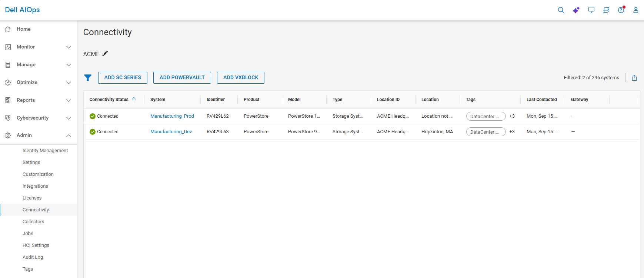Open the filter funnel icon
The image size is (644, 278).
pyautogui.click(x=88, y=78)
